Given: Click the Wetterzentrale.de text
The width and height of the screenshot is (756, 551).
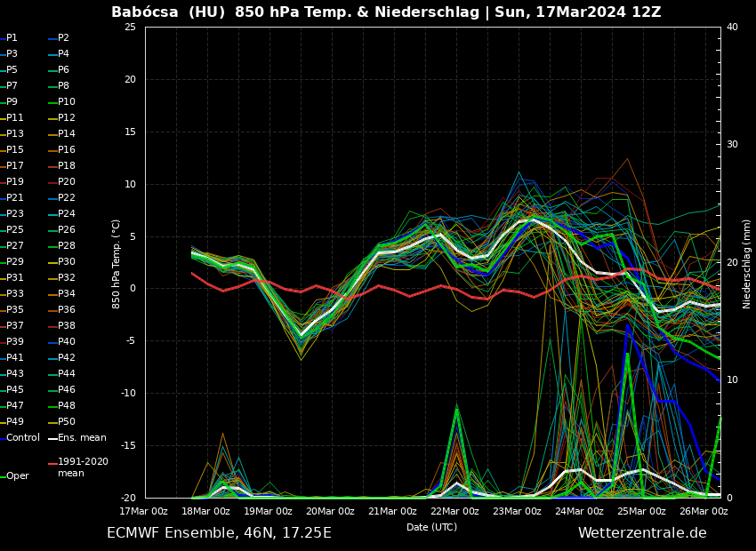Looking at the screenshot, I should point(641,533).
